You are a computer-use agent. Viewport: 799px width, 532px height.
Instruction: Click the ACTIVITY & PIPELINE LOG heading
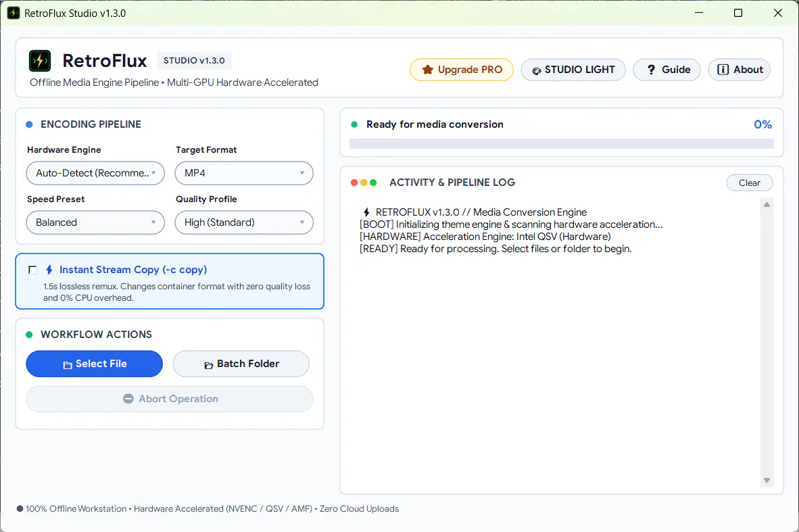coord(452,183)
